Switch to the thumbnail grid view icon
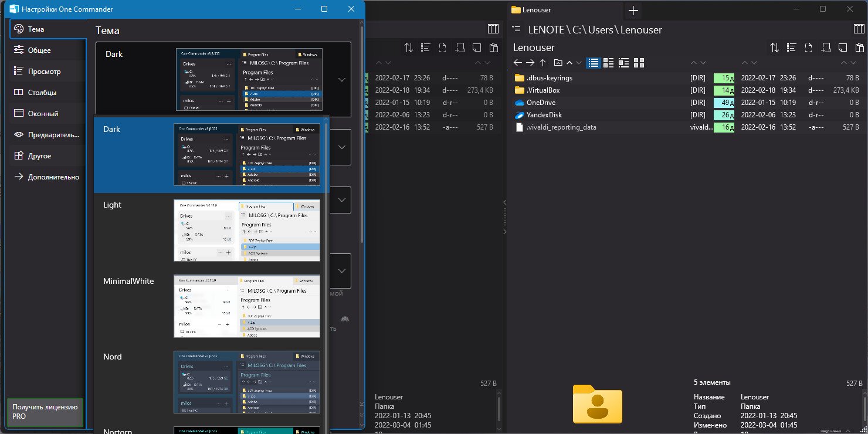The height and width of the screenshot is (434, 868). click(639, 62)
